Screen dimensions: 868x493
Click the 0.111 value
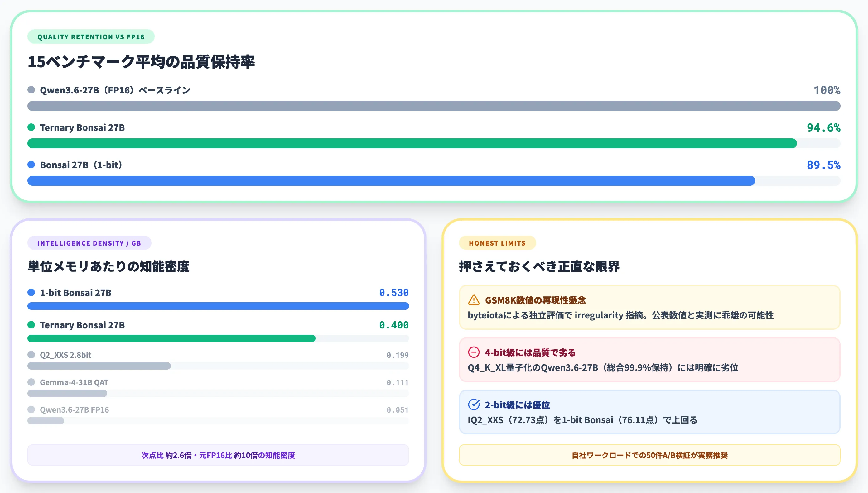click(x=398, y=382)
